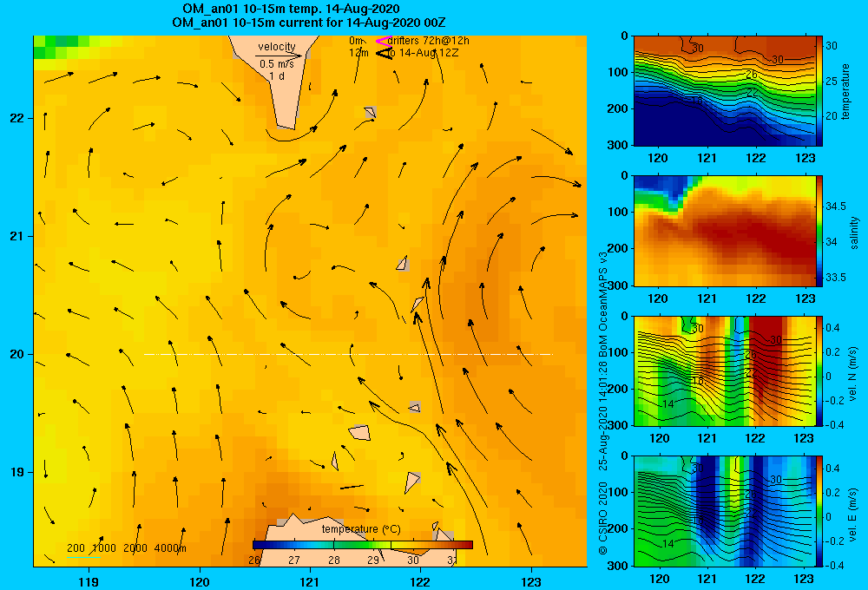Click the '1000' depth legend label

click(104, 548)
